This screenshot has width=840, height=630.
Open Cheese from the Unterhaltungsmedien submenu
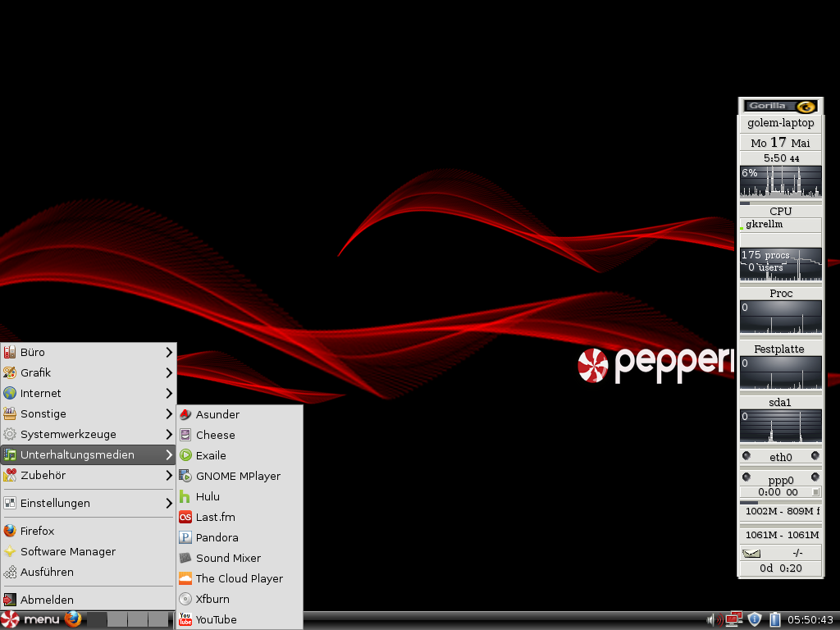(215, 435)
